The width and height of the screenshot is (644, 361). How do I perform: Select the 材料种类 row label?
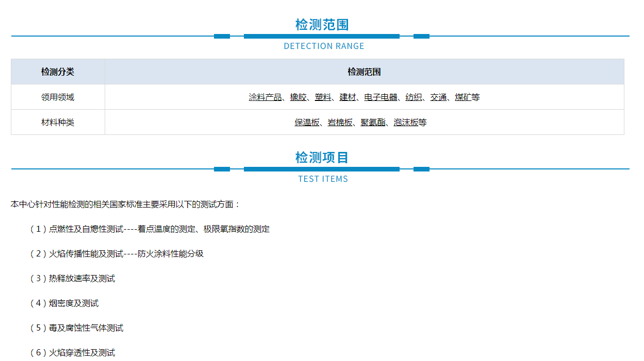pyautogui.click(x=58, y=123)
